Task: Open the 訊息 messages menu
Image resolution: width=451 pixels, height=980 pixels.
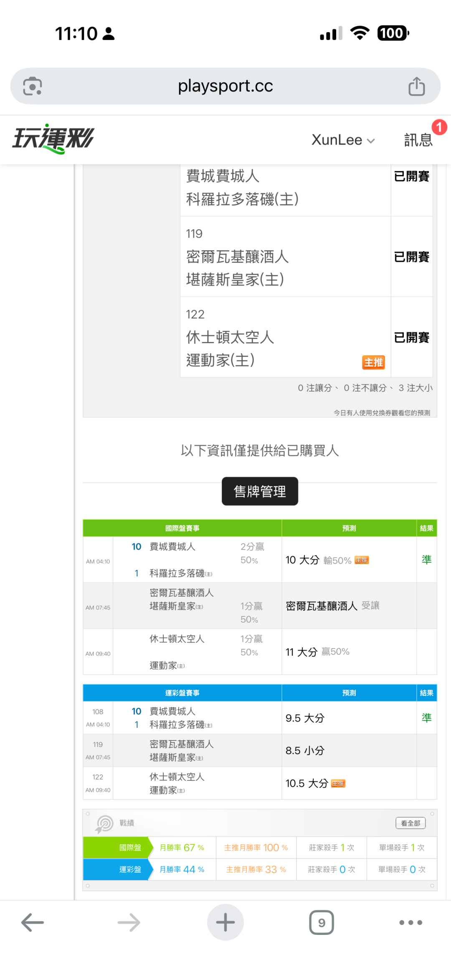Action: click(x=418, y=140)
